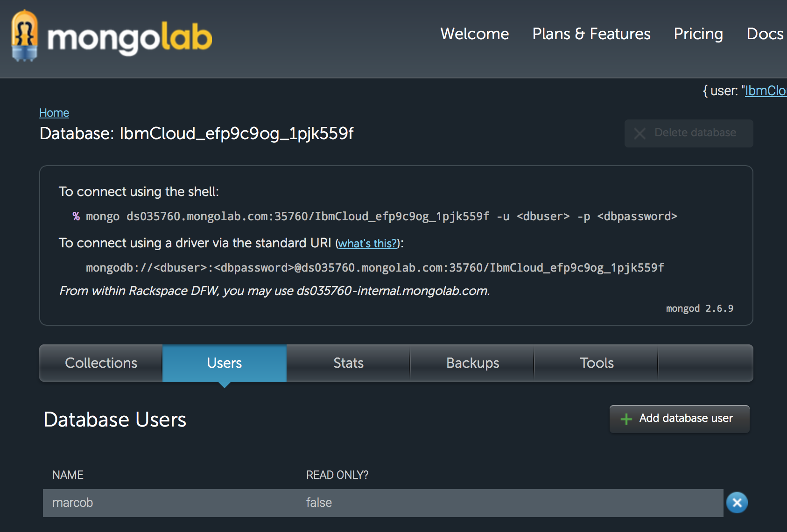Click the mongo shell connection command
This screenshot has width=787, height=532.
tap(381, 217)
